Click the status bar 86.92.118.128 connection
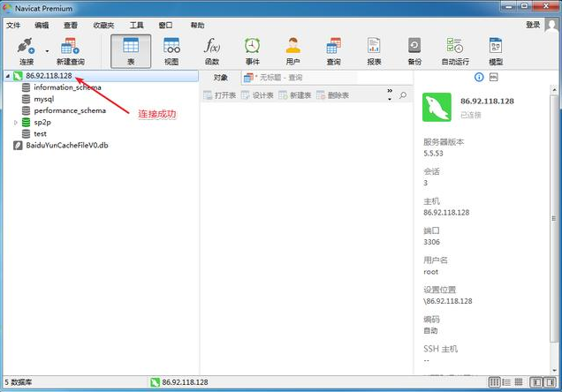 click(179, 382)
